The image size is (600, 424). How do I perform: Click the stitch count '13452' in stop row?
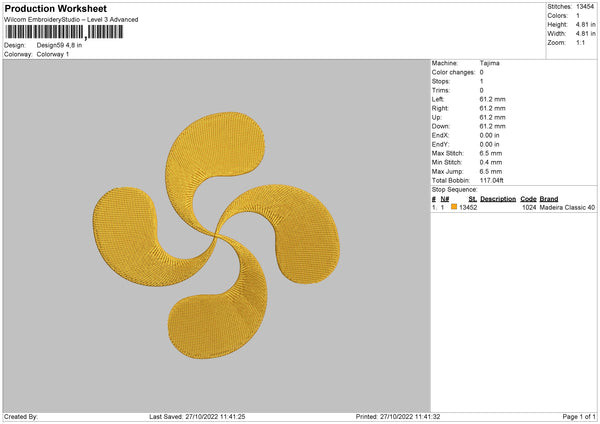[x=468, y=207]
